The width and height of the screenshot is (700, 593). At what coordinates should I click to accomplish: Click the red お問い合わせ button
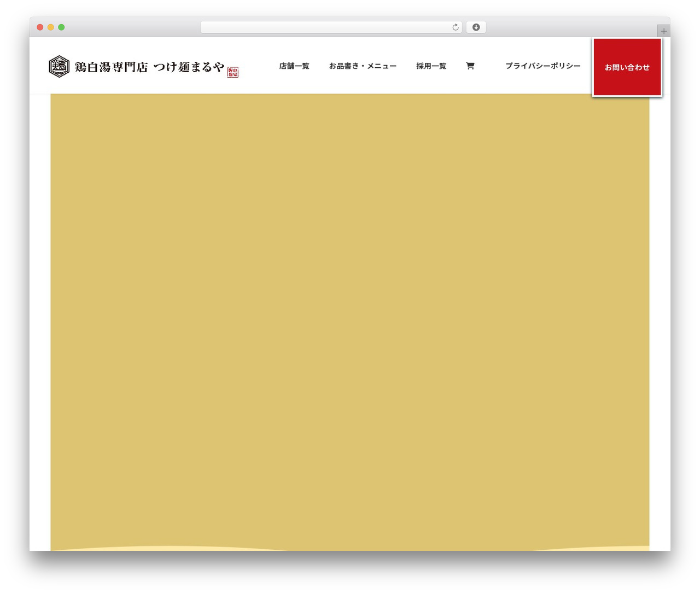[627, 67]
